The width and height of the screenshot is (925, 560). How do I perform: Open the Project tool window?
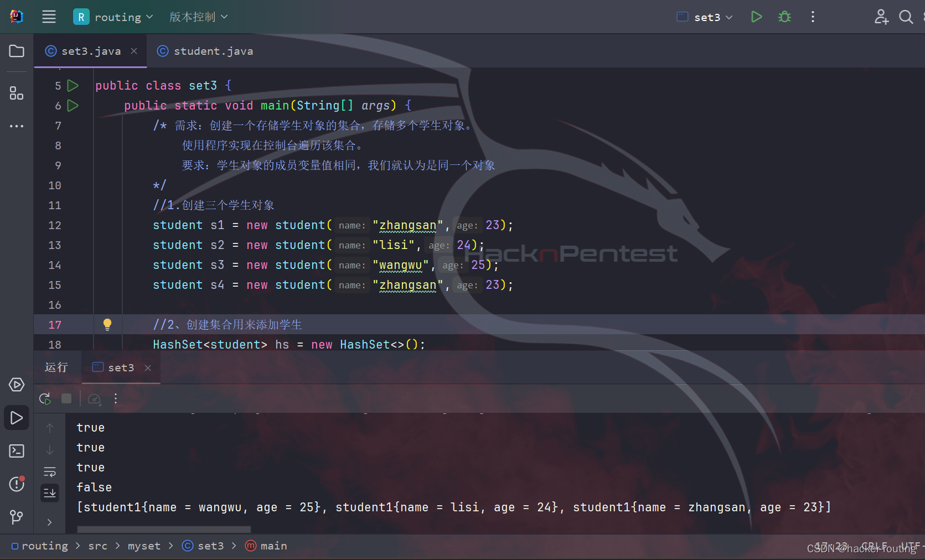tap(16, 51)
